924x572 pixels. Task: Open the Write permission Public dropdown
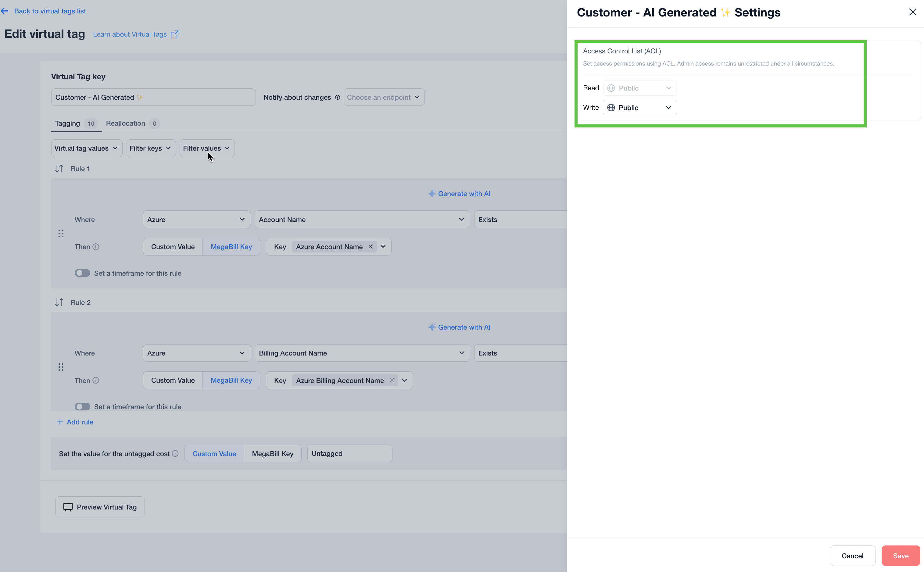639,108
